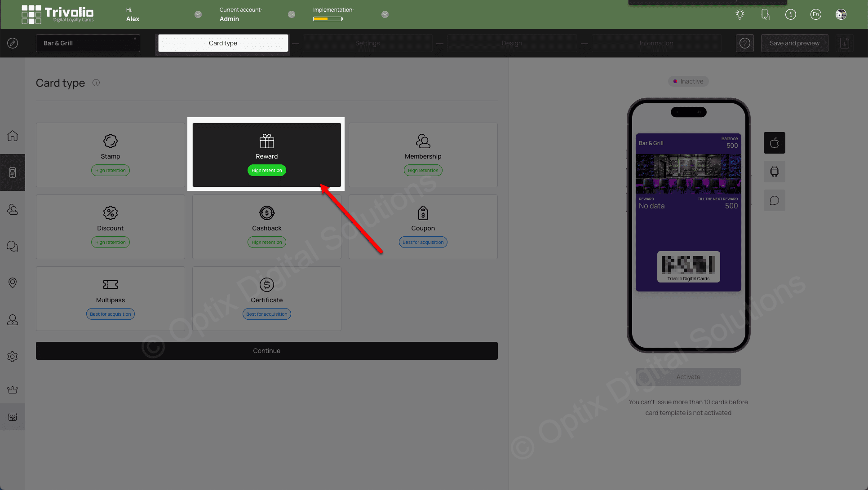The height and width of the screenshot is (490, 868).
Task: Click the Continue button
Action: pyautogui.click(x=266, y=350)
